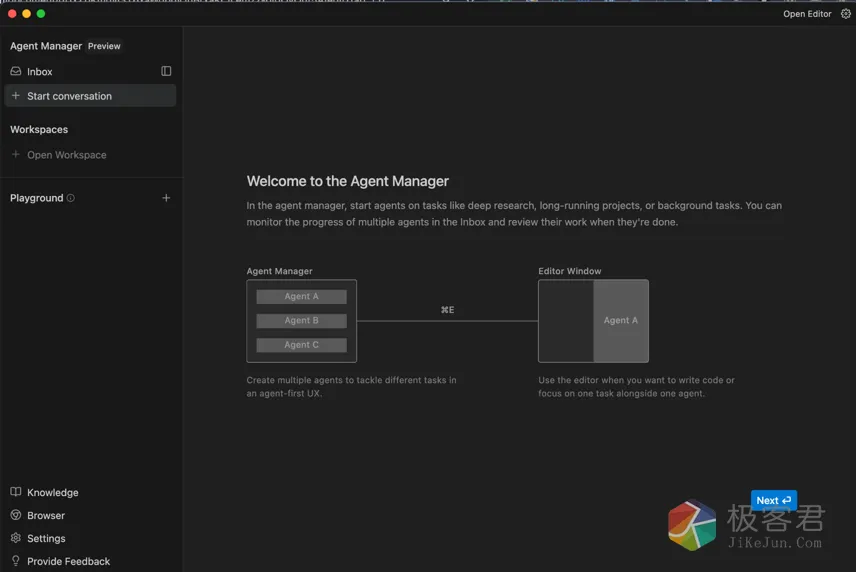The image size is (856, 572).
Task: Click the Provide Feedback lightbulb icon
Action: coord(16,561)
